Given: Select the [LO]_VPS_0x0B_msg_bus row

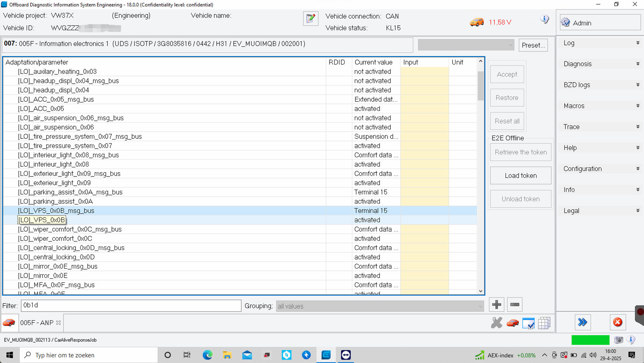Looking at the screenshot, I should pyautogui.click(x=240, y=211).
